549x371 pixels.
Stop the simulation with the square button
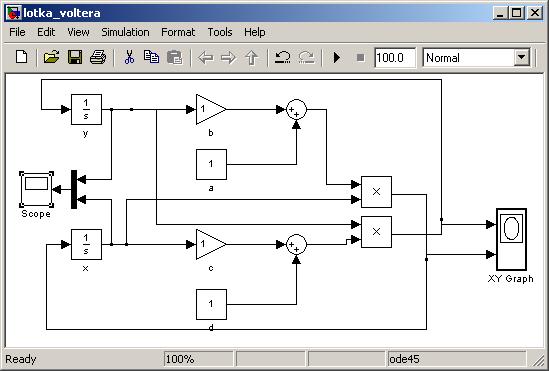coord(360,57)
